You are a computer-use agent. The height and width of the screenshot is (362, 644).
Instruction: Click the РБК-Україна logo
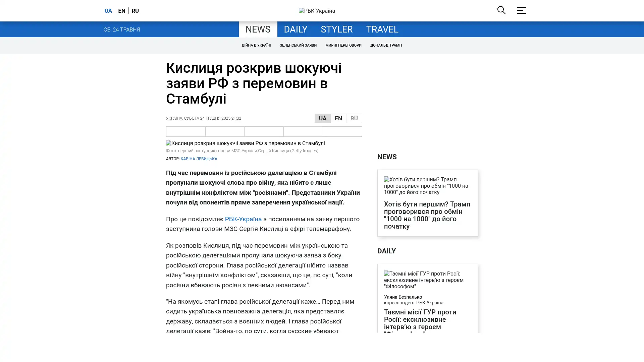tap(317, 11)
